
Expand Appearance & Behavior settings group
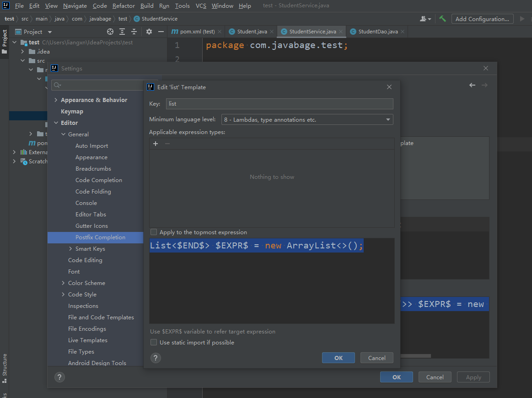pos(56,100)
